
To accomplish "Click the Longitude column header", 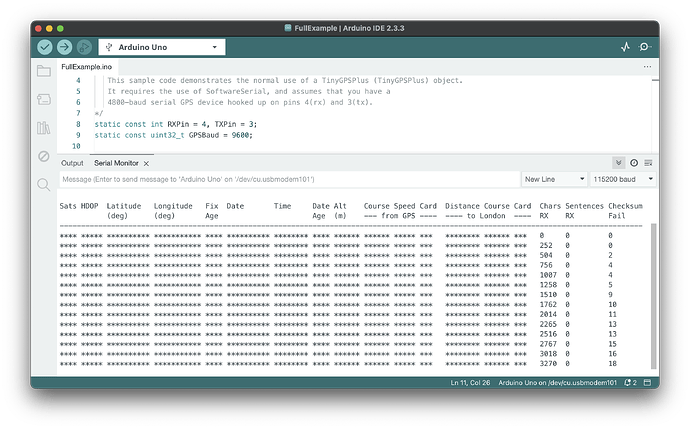I will [x=173, y=211].
